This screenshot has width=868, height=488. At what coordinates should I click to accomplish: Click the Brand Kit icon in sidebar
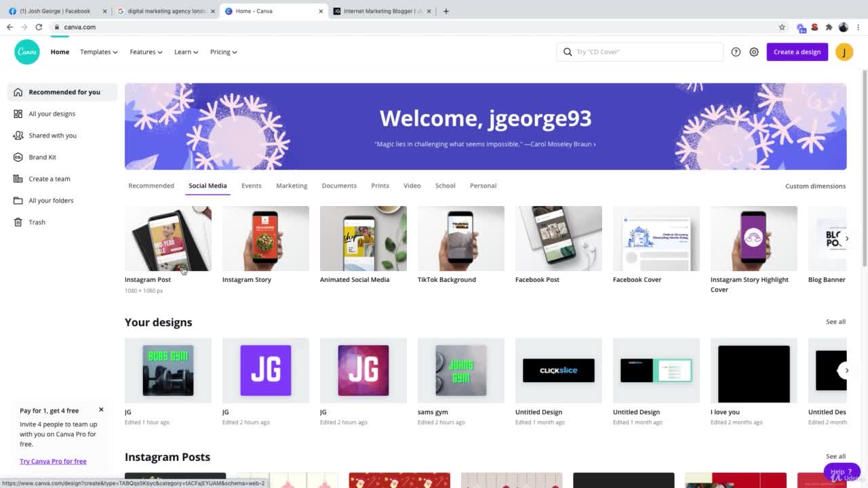coord(18,157)
